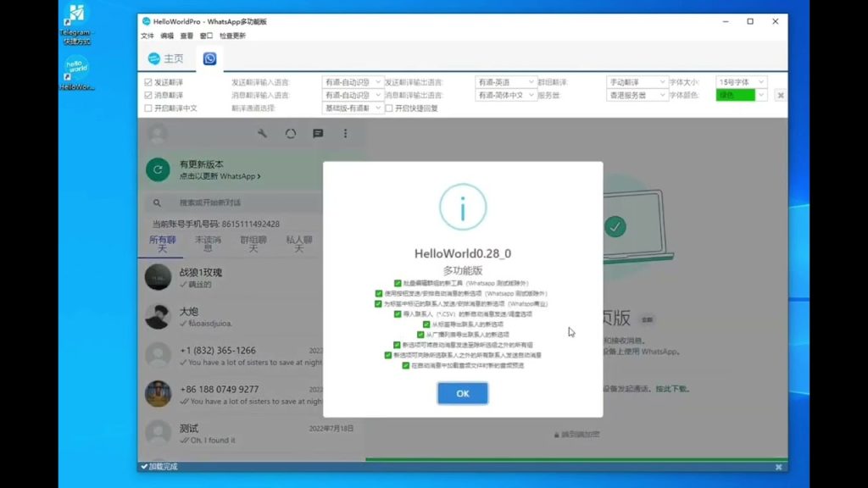Close the translation settings panel X
The width and height of the screenshot is (868, 488).
pos(781,95)
